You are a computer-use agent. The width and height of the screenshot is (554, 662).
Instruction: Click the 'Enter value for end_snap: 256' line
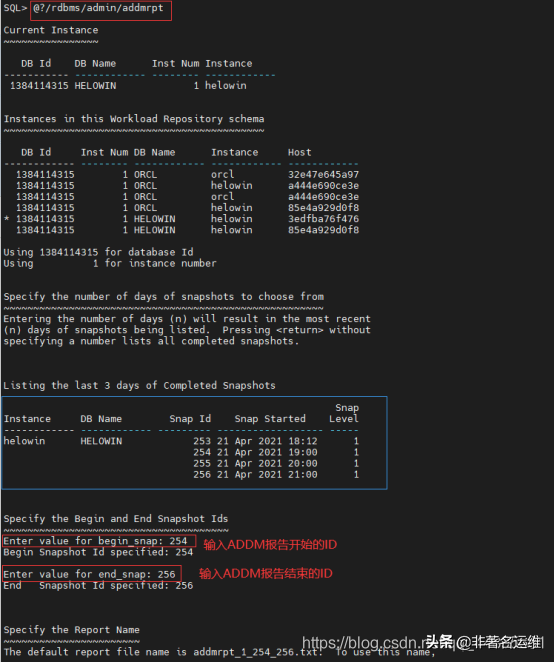(x=89, y=575)
